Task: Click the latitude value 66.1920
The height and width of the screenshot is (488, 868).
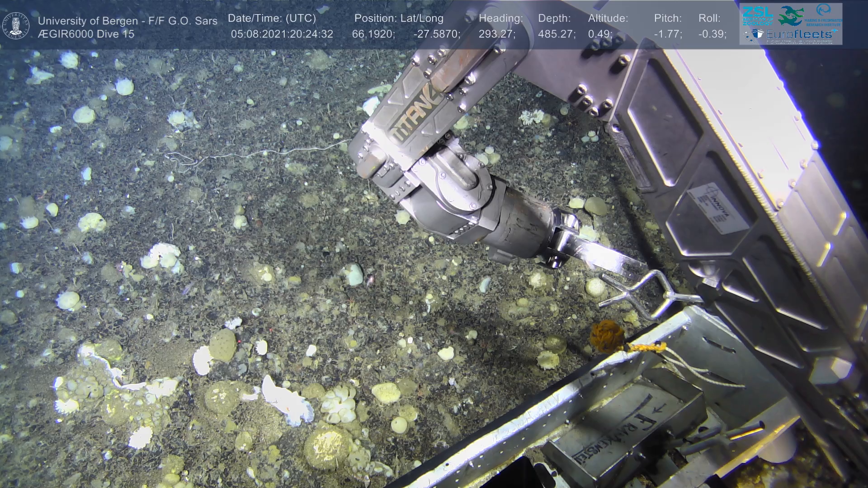Action: [373, 34]
